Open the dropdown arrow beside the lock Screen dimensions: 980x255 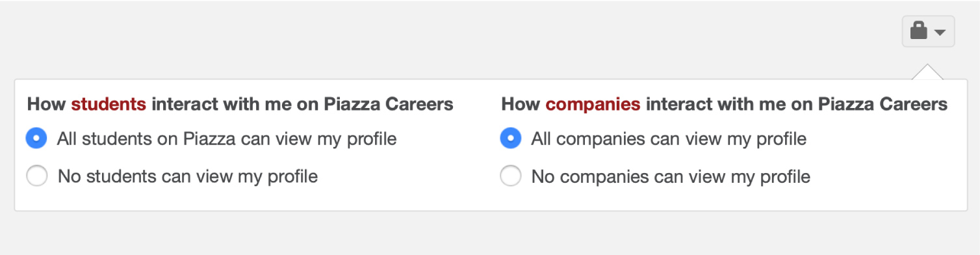tap(940, 33)
